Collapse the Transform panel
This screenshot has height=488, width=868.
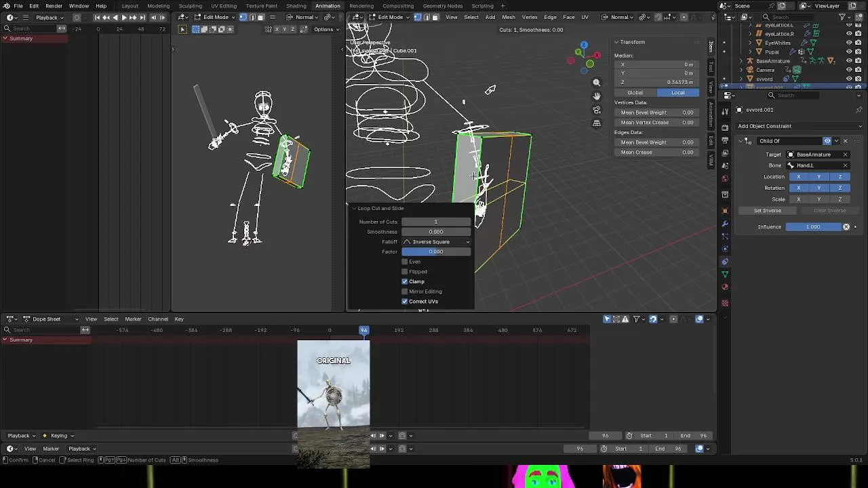coord(616,42)
